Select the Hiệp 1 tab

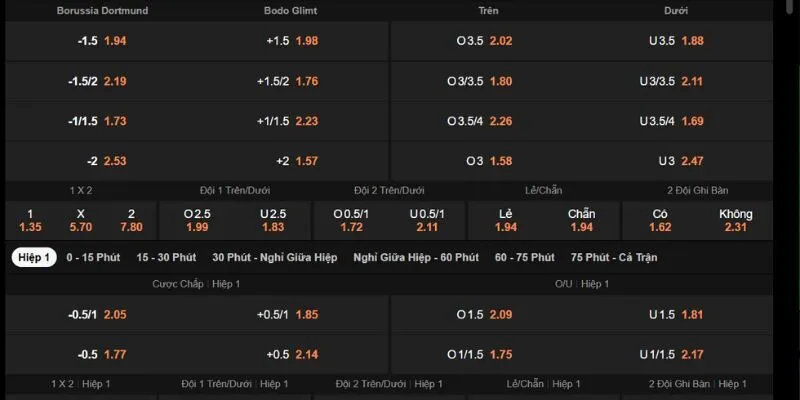pyautogui.click(x=33, y=257)
